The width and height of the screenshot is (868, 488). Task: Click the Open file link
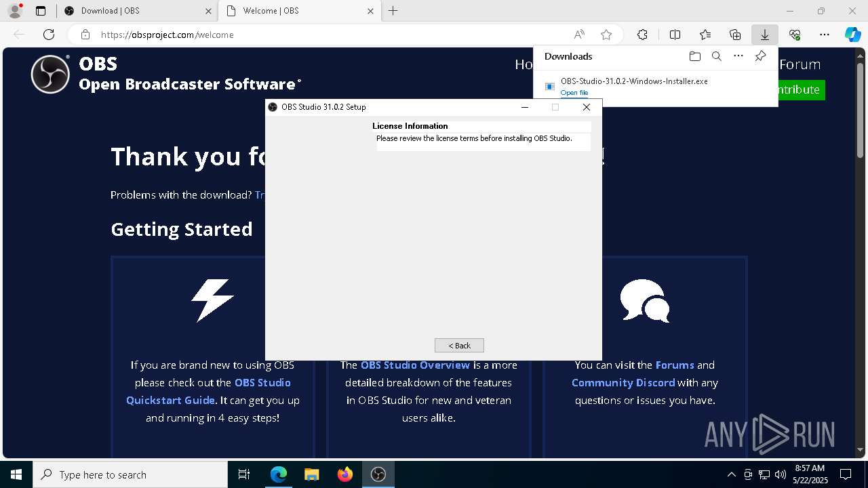pyautogui.click(x=574, y=93)
